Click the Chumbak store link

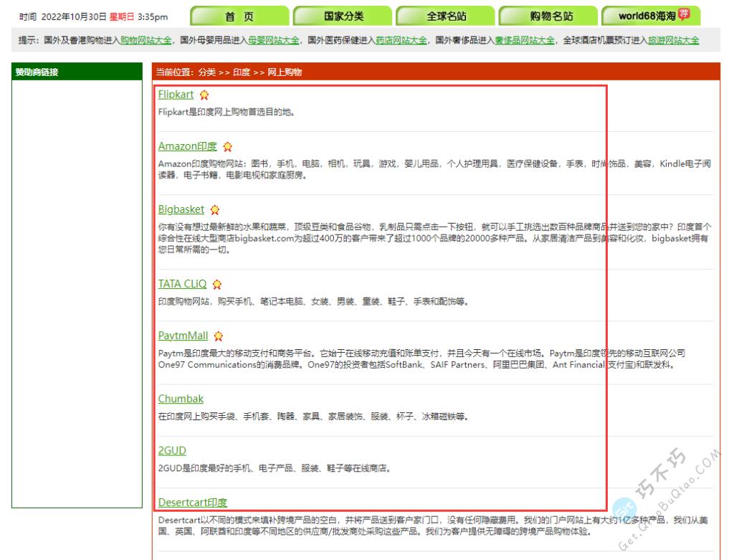click(x=181, y=399)
